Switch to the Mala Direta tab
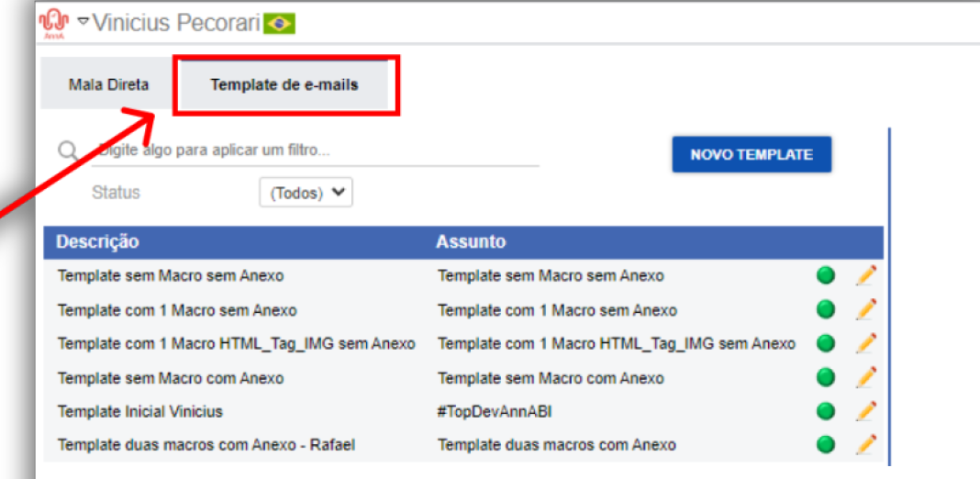 108,85
